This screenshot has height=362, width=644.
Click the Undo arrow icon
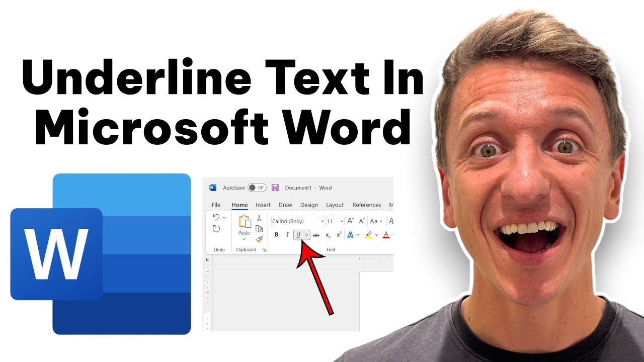216,217
